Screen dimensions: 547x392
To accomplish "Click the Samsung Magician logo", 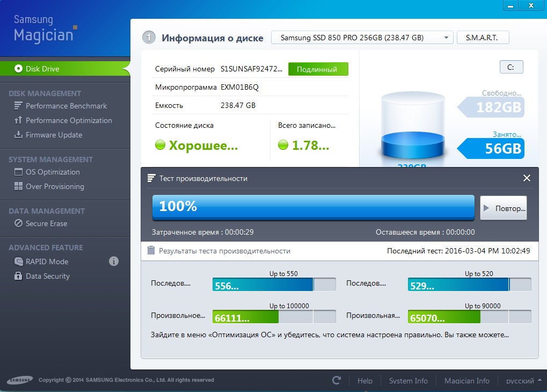I will [x=45, y=28].
